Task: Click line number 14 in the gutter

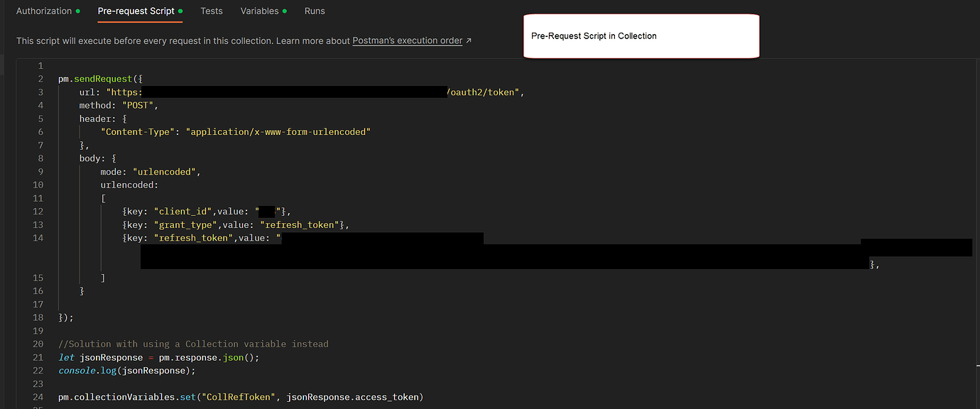Action: (x=38, y=237)
